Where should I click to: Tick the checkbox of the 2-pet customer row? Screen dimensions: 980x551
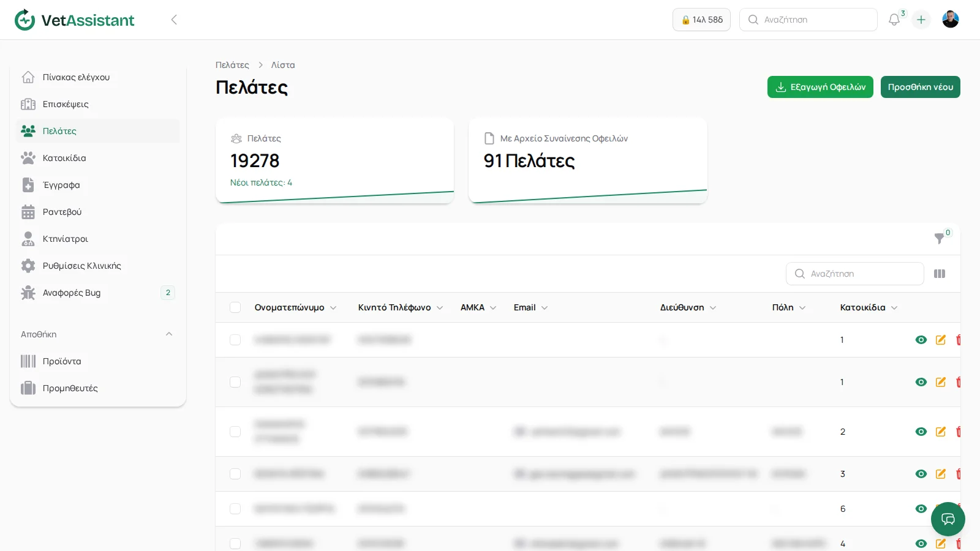235,432
